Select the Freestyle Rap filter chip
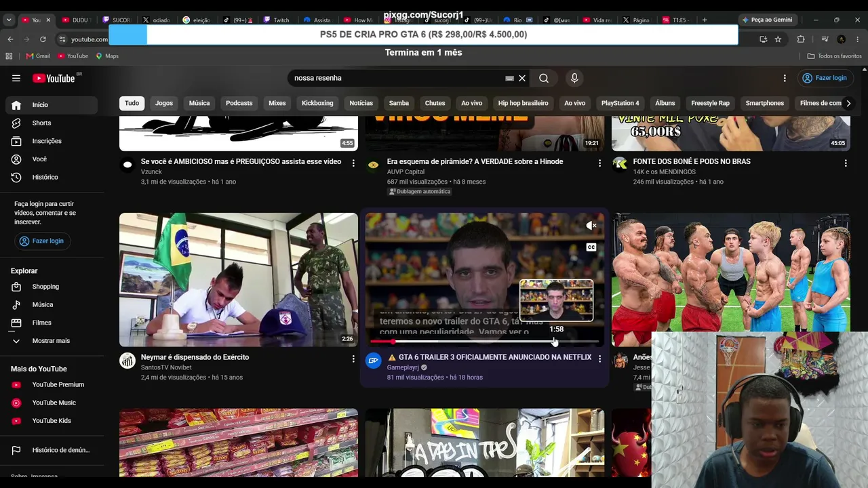Image resolution: width=868 pixels, height=488 pixels. (710, 103)
